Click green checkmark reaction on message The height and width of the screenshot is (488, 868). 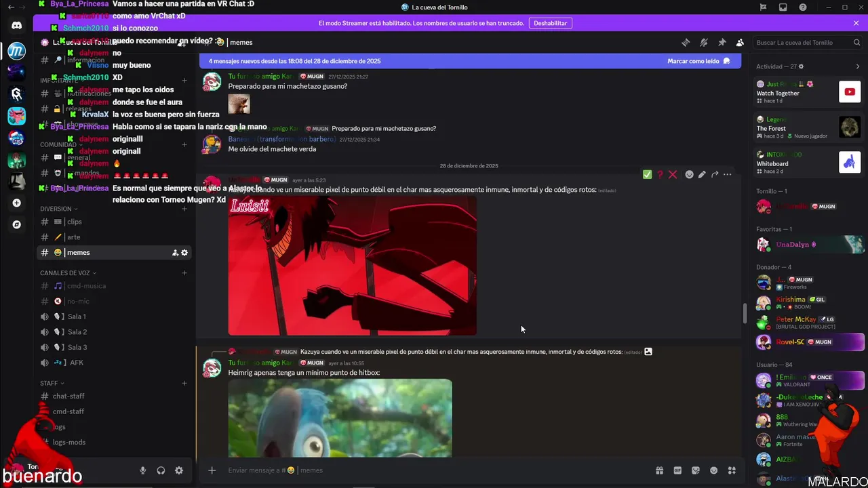[647, 174]
